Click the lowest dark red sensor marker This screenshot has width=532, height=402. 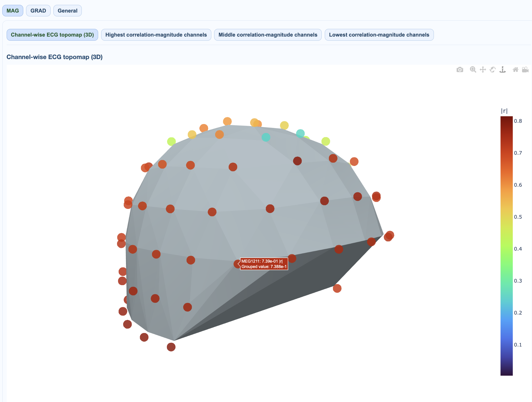(x=171, y=347)
